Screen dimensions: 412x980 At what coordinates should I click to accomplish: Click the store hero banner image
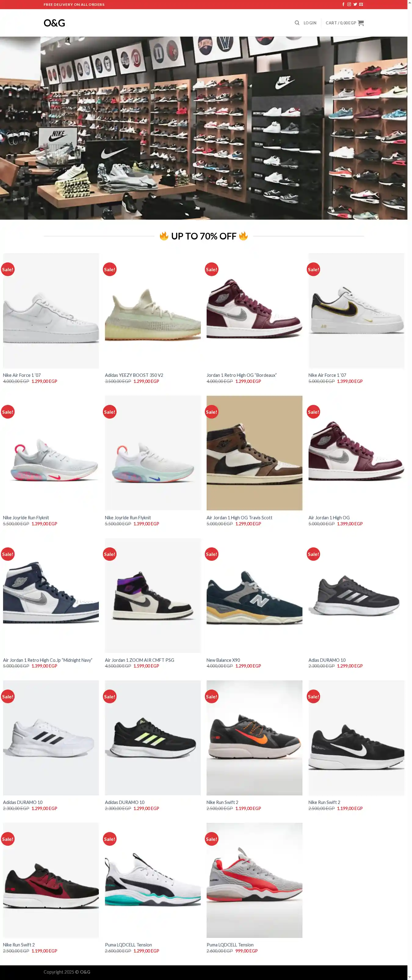pos(204,128)
